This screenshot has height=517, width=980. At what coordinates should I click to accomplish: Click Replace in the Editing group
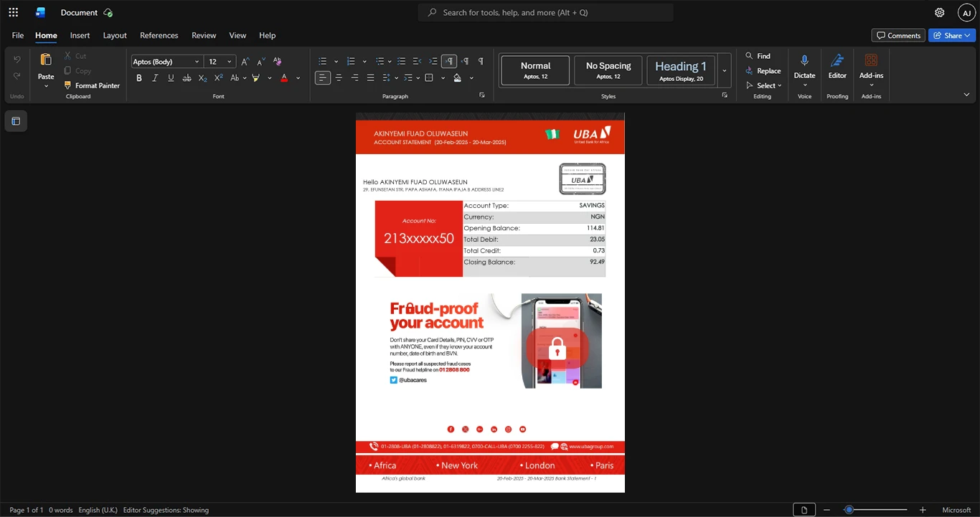tap(763, 71)
